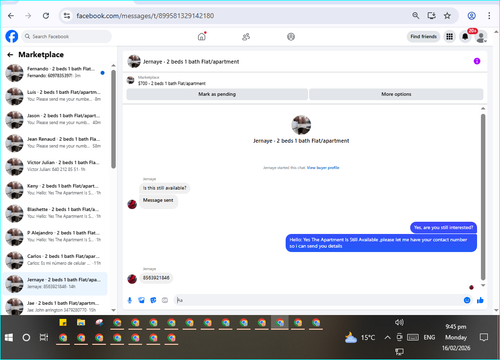This screenshot has width=500, height=360.
Task: Send a thumbs up like
Action: [x=480, y=300]
